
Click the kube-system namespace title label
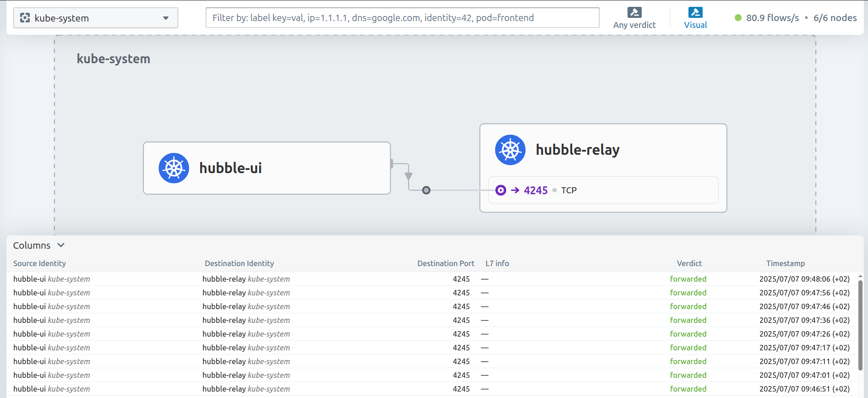tap(113, 59)
